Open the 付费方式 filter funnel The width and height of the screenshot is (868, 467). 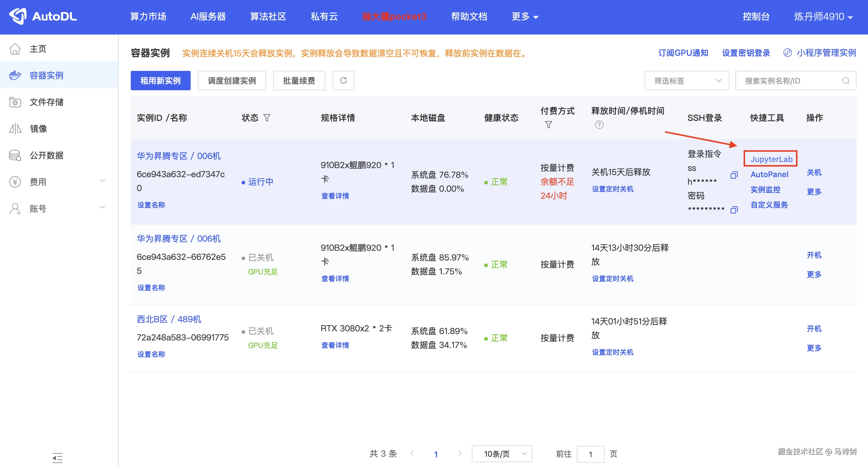click(x=548, y=125)
